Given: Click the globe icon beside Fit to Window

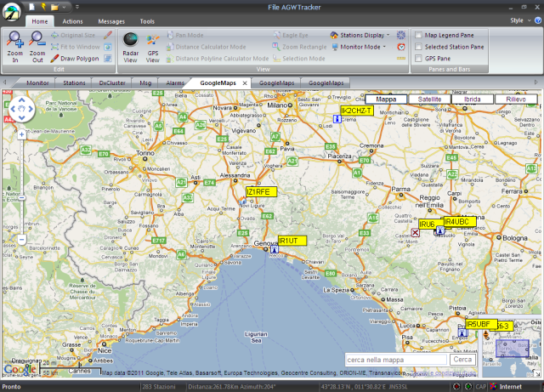Looking at the screenshot, I should (108, 47).
